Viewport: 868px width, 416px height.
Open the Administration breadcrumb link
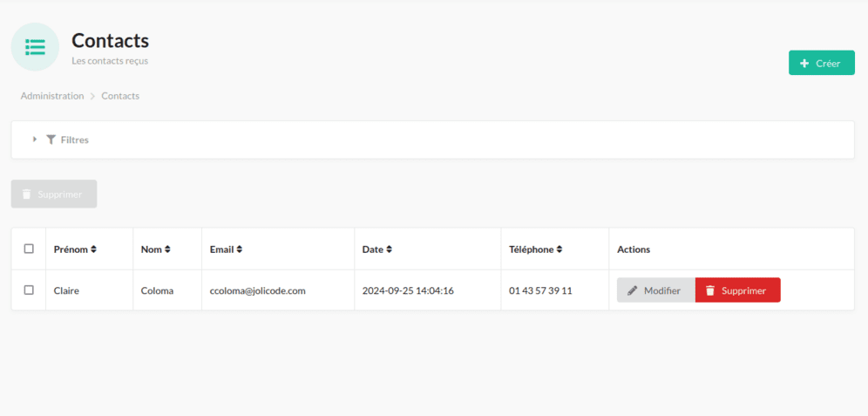[52, 96]
